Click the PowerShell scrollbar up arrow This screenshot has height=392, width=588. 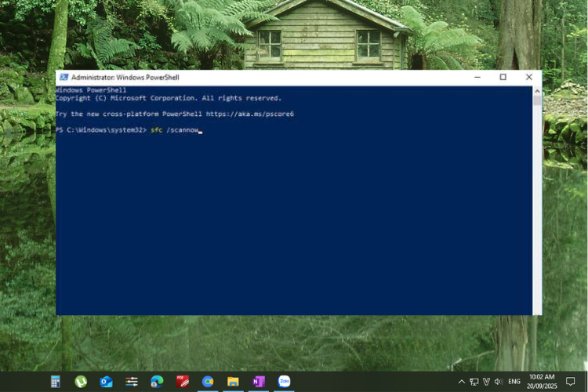pos(537,91)
